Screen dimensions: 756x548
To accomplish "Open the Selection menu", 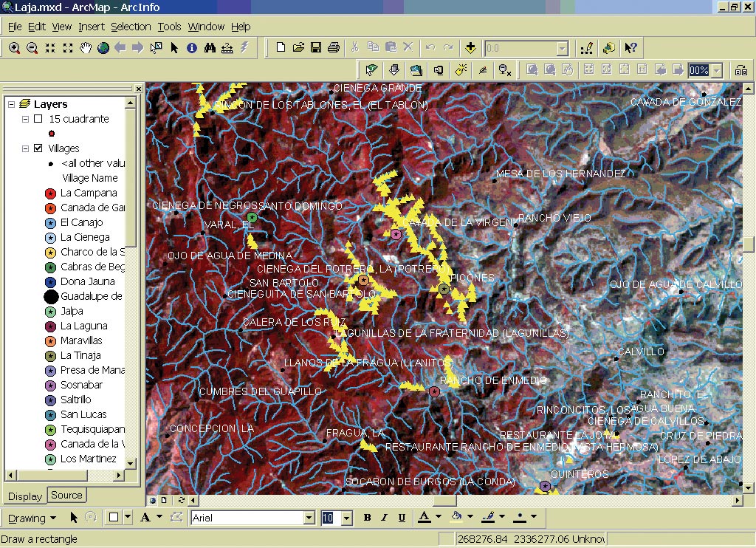I will click(131, 27).
